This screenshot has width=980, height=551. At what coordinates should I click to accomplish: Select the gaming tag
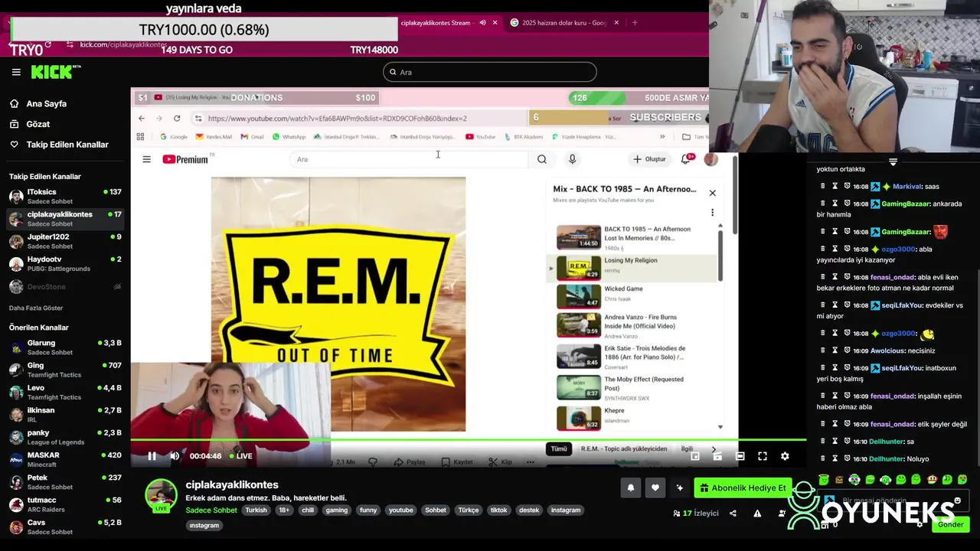tap(337, 510)
